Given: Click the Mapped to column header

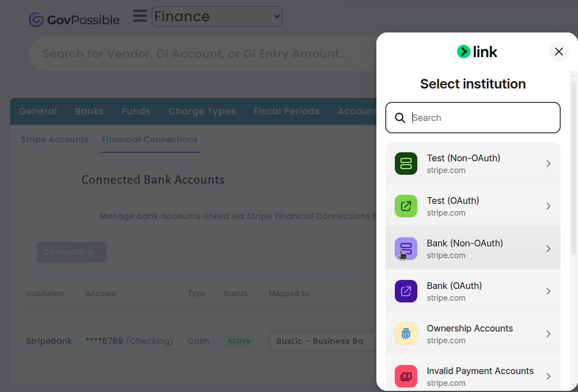Looking at the screenshot, I should point(288,293).
